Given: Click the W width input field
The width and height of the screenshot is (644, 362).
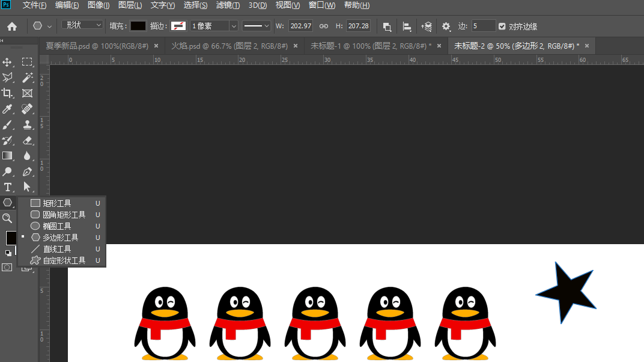Looking at the screenshot, I should pyautogui.click(x=300, y=26).
